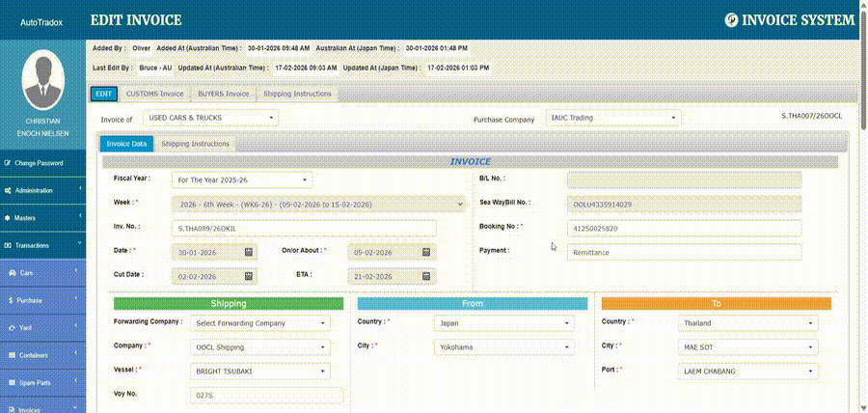Open the To City dropdown
Screen dimensions: 868x413
(x=747, y=347)
